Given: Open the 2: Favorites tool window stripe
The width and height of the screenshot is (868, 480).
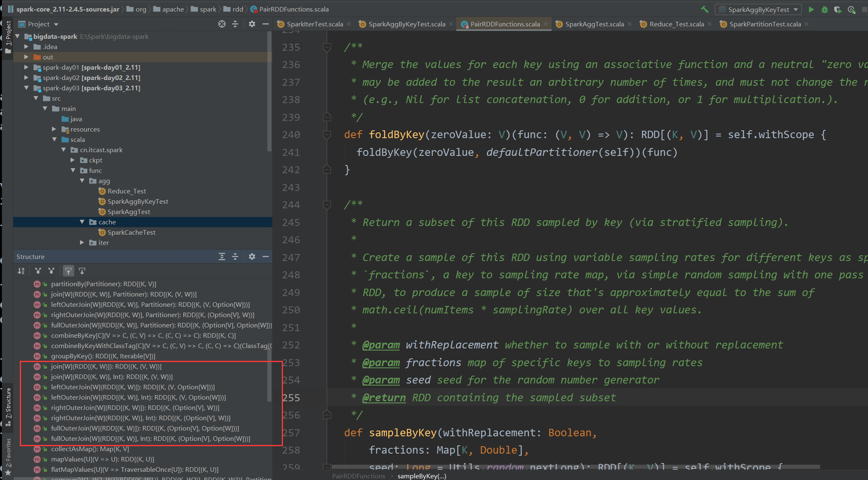Looking at the screenshot, I should click(8, 456).
